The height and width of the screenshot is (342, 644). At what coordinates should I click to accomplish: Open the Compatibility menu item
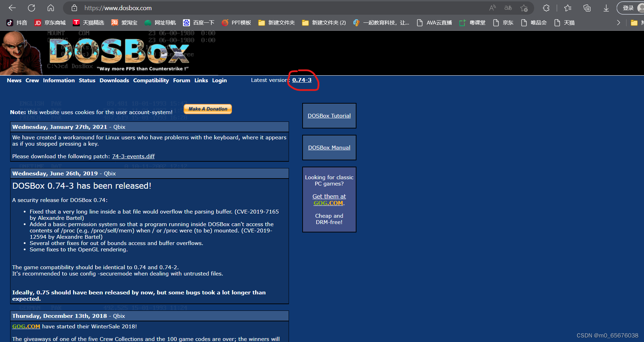point(151,81)
